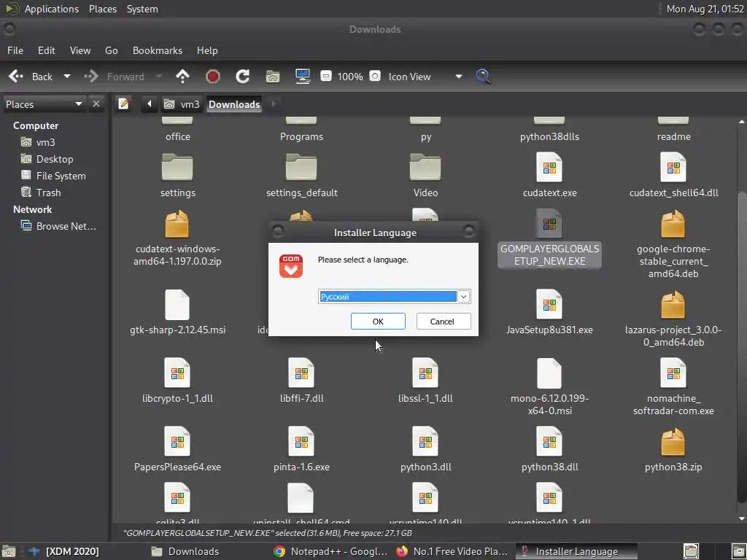Click the vertical scrollbar of Downloads
The image size is (747, 560).
[741, 346]
